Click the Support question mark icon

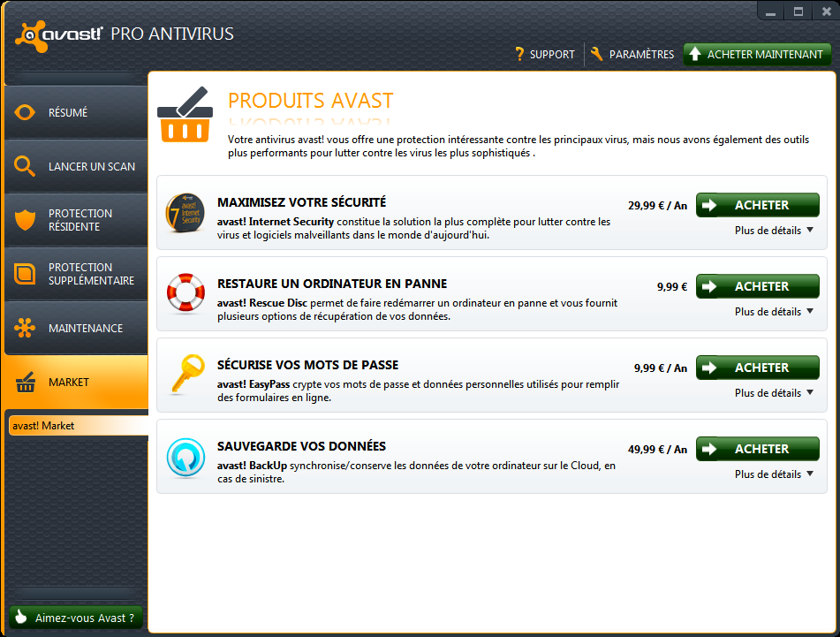[518, 54]
